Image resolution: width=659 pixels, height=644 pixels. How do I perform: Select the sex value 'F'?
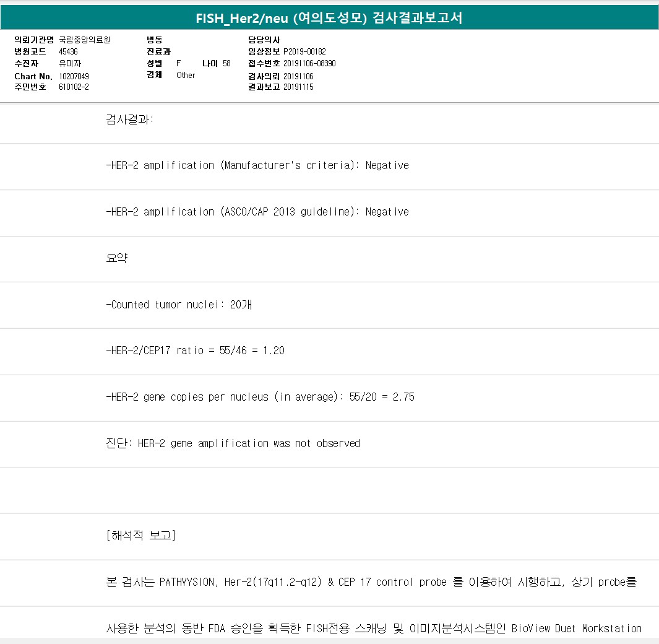[x=179, y=63]
